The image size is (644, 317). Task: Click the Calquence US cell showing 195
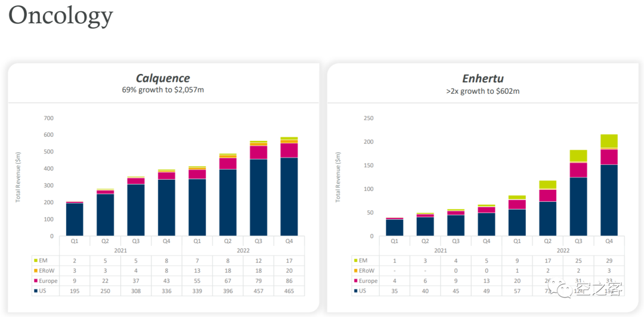pyautogui.click(x=75, y=291)
